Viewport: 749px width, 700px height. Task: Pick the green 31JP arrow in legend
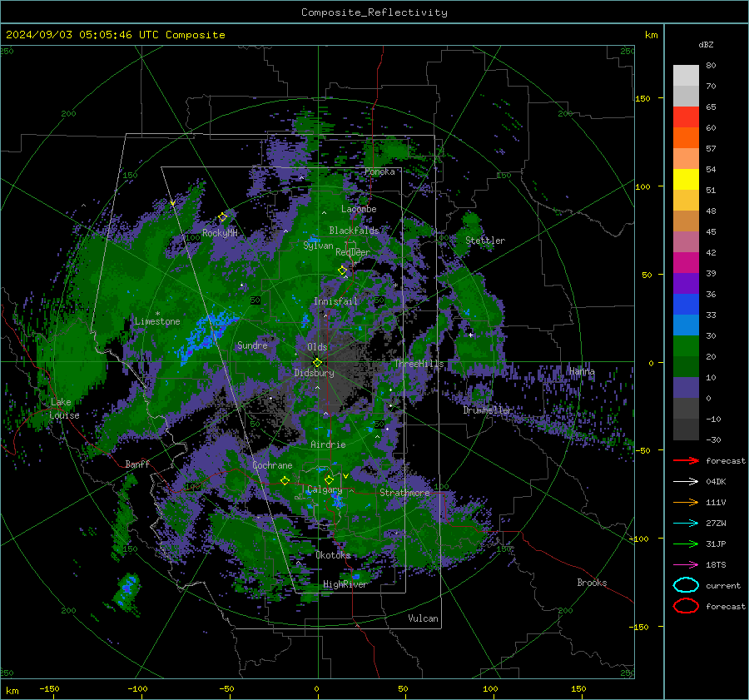(686, 544)
